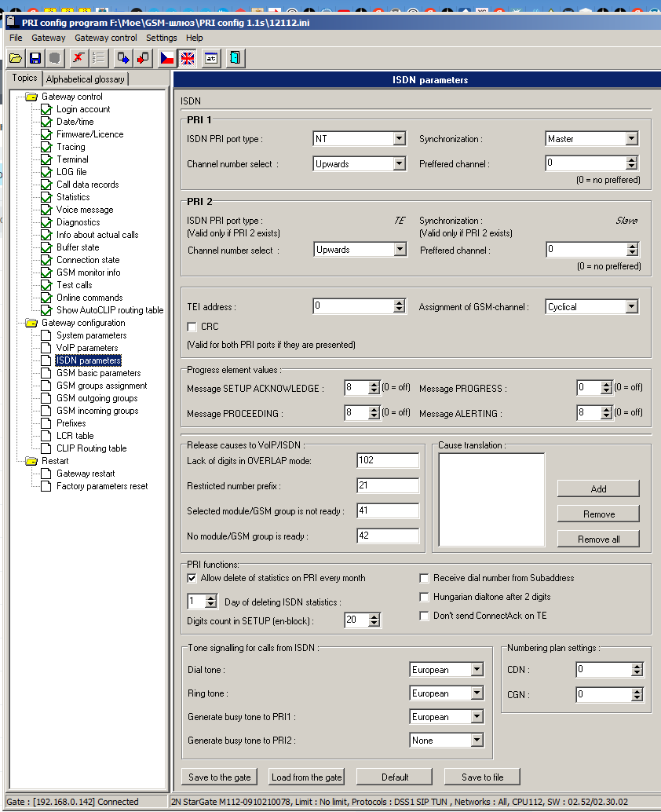Viewport: 661px width, 812px height.
Task: Open the AT terminal window icon
Action: (211, 58)
